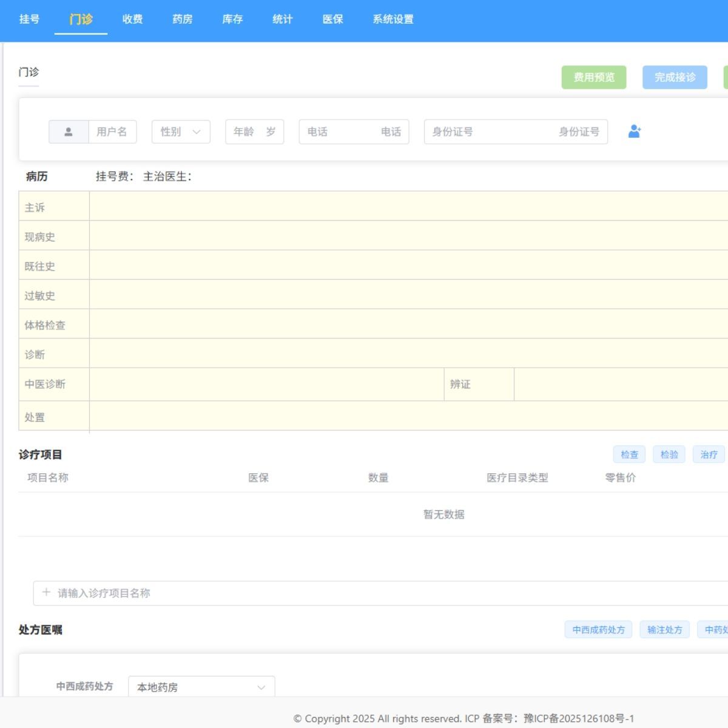The width and height of the screenshot is (728, 728).
Task: Click the 检验 button in 诊疗项目
Action: [x=669, y=454]
